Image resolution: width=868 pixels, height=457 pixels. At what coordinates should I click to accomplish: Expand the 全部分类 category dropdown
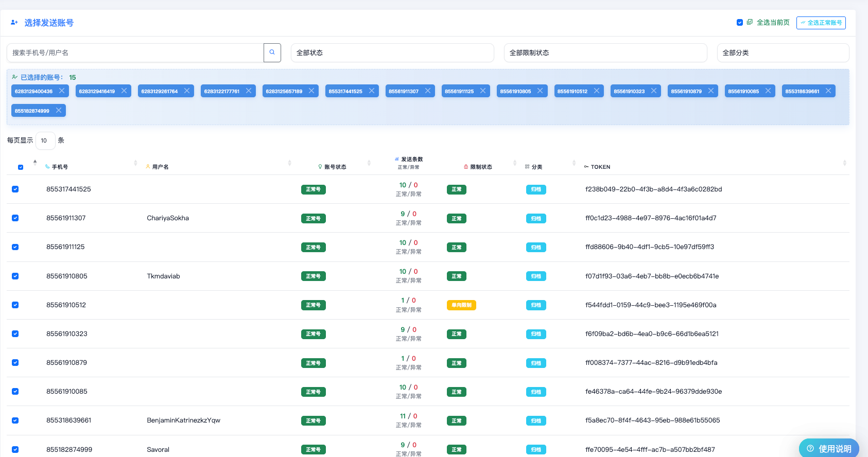(783, 52)
